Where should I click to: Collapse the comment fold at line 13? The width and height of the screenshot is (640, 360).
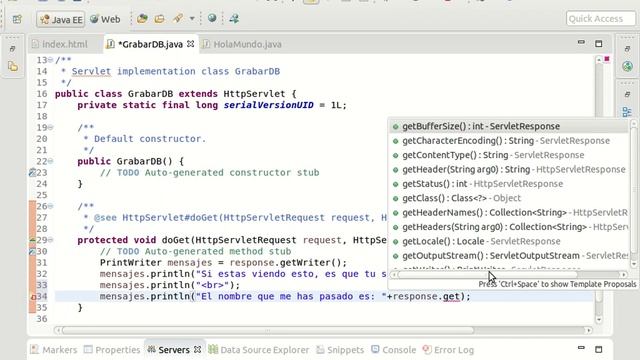[51, 60]
